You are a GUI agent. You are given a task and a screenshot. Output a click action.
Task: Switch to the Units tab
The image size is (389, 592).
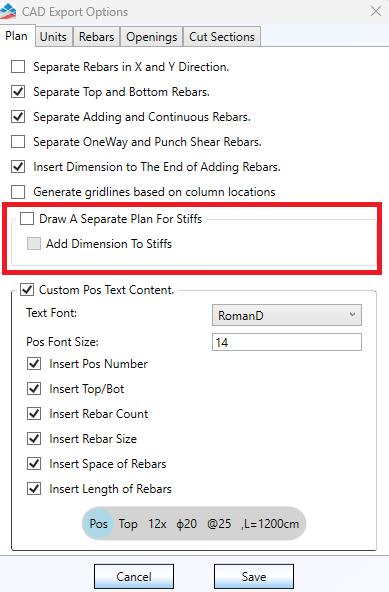tap(53, 37)
